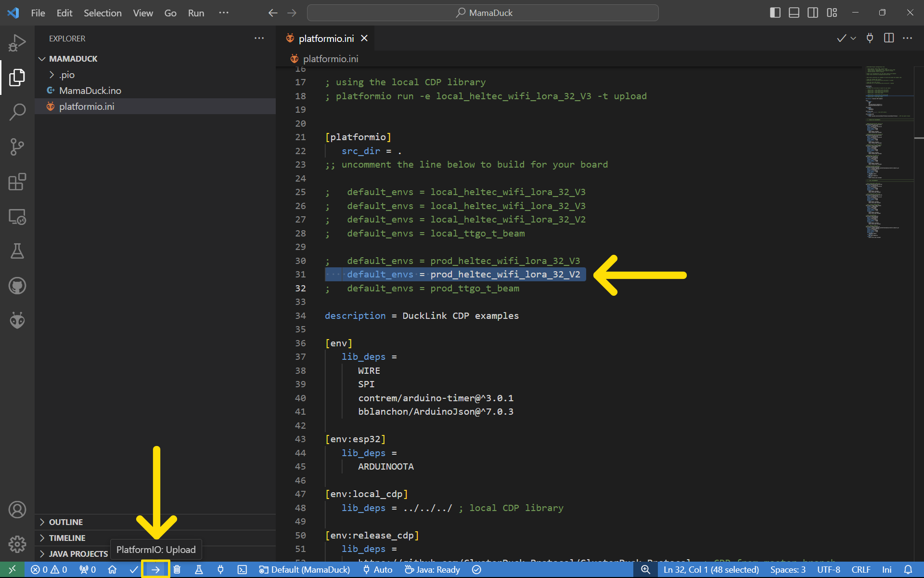Open the View menu

pyautogui.click(x=143, y=13)
